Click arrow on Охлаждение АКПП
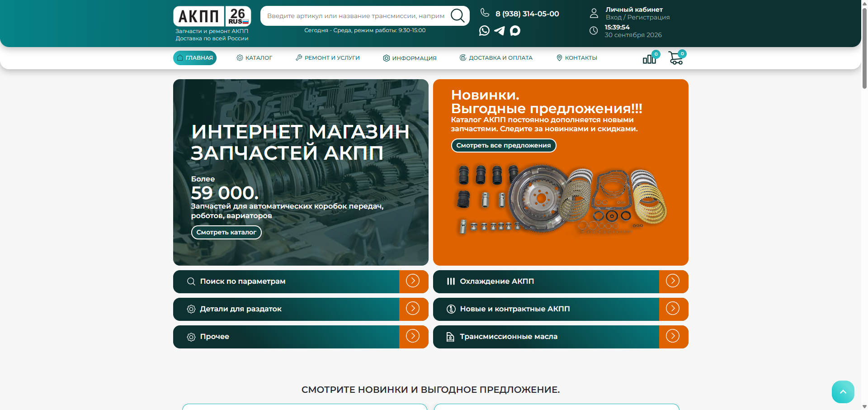Screen dimensions: 868x410 click(x=673, y=281)
